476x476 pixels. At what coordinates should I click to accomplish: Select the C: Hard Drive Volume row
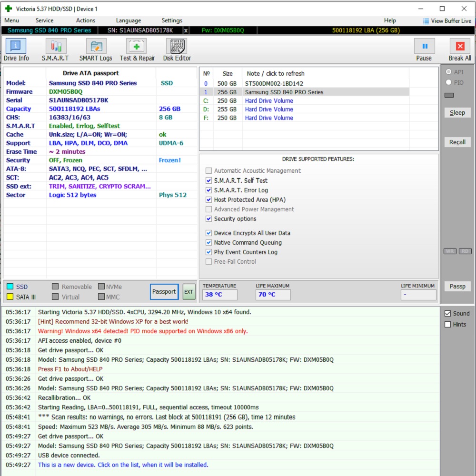pos(305,101)
